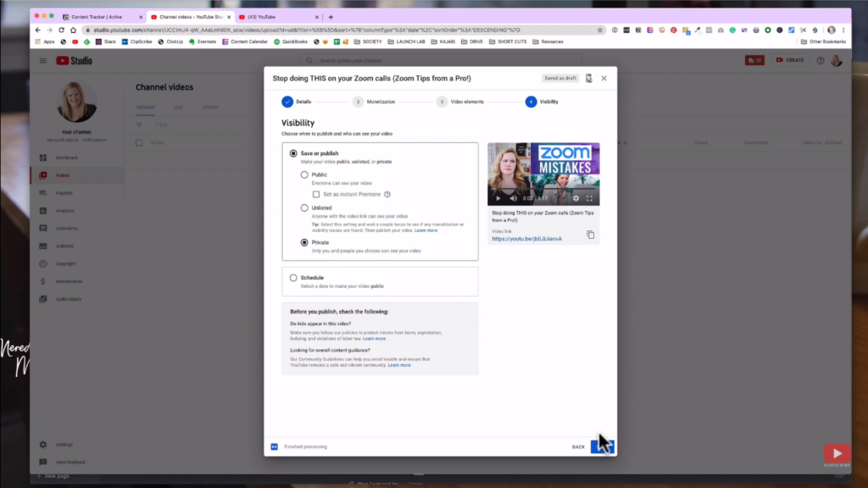
Task: Switch to Content Tracker browser tab
Action: coord(102,17)
